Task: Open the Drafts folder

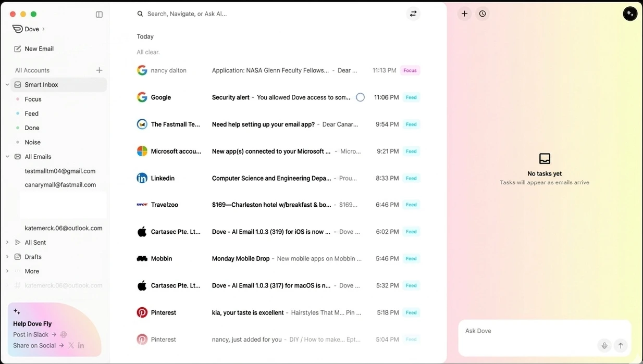Action: click(x=33, y=257)
